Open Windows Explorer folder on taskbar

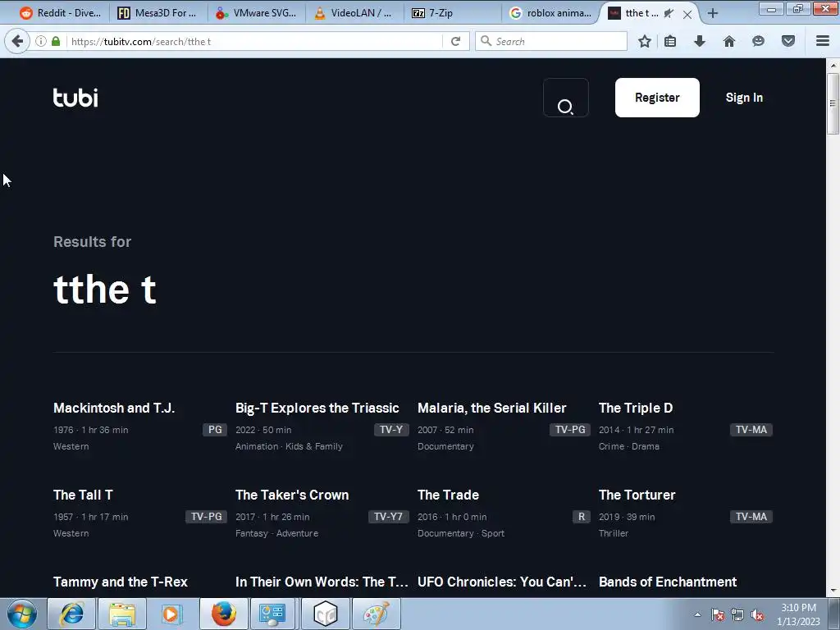[x=122, y=614]
